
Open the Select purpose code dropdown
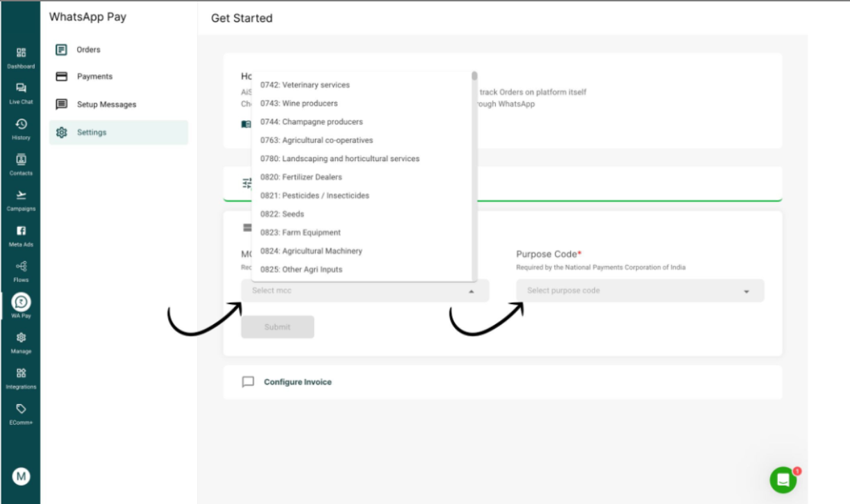(x=640, y=291)
